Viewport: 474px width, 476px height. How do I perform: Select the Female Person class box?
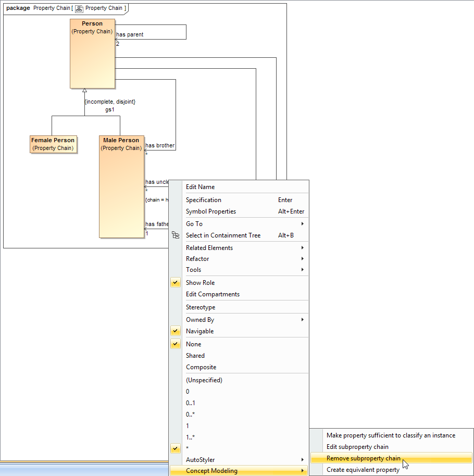click(53, 144)
